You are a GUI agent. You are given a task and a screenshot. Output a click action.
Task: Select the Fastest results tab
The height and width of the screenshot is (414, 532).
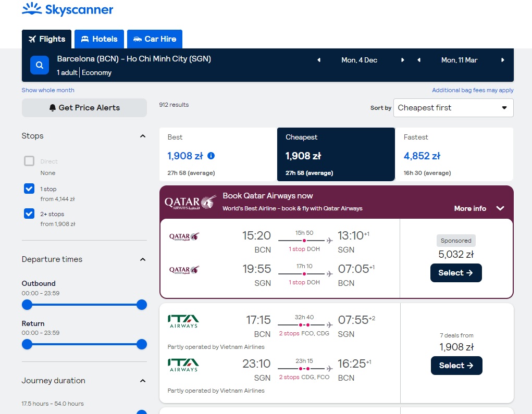454,154
